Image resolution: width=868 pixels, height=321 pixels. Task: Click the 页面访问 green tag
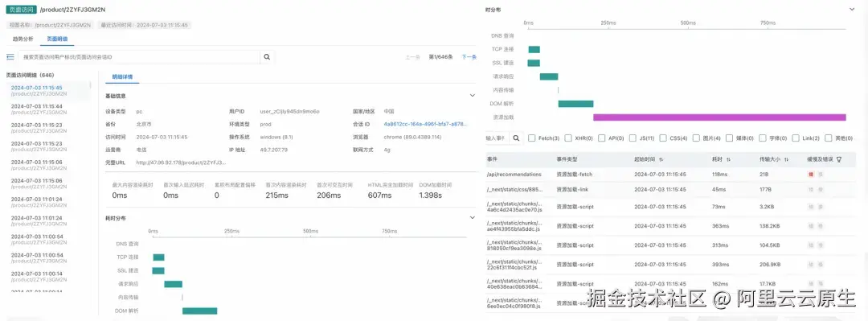(22, 10)
